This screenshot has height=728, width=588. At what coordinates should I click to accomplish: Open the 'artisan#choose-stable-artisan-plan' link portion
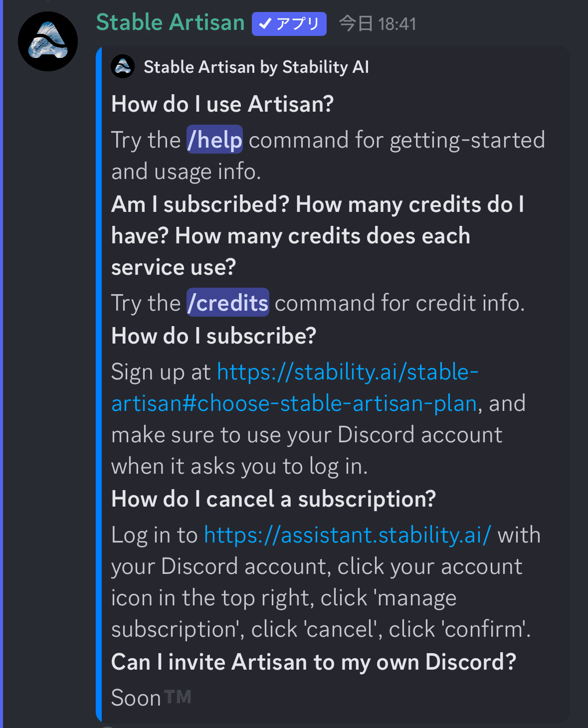(x=294, y=403)
